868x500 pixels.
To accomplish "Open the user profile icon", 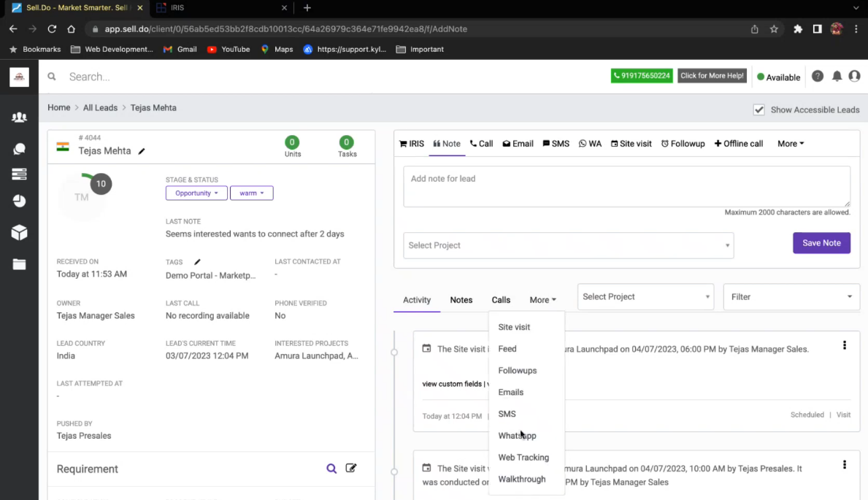I will coord(854,77).
